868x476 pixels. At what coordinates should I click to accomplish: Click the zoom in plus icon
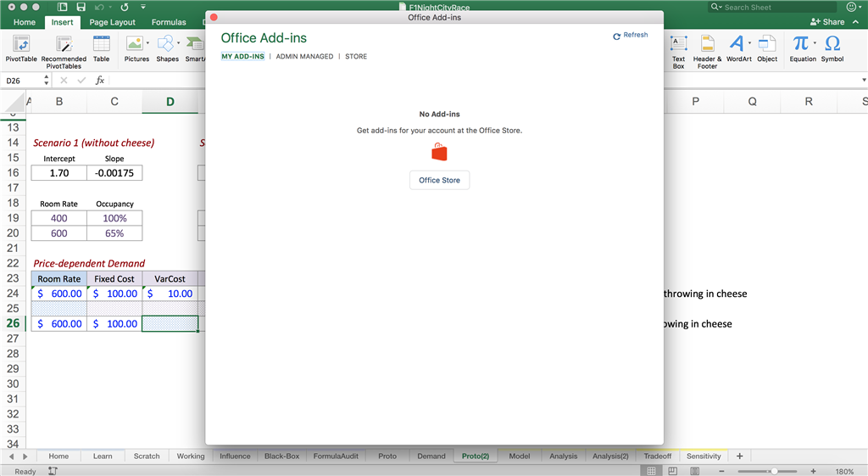pyautogui.click(x=813, y=471)
